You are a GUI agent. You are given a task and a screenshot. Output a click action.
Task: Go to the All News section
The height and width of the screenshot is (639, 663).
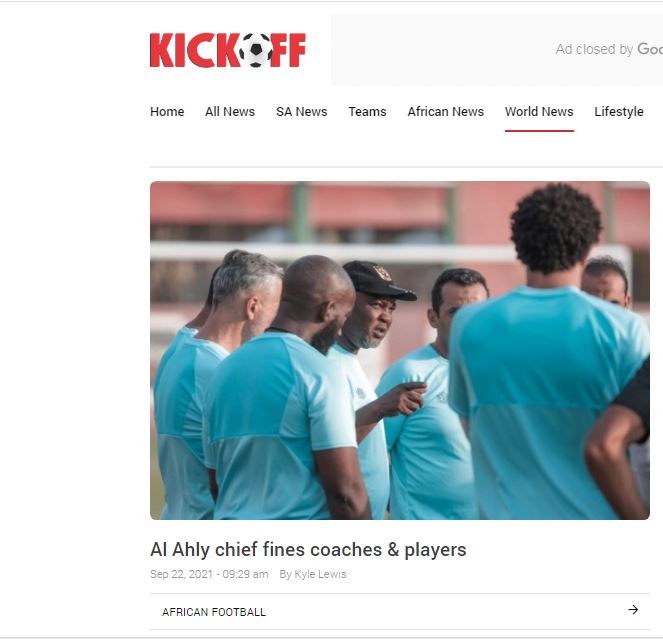(230, 112)
